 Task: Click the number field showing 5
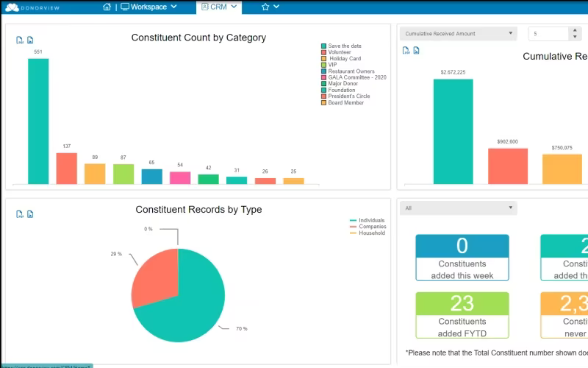[548, 34]
